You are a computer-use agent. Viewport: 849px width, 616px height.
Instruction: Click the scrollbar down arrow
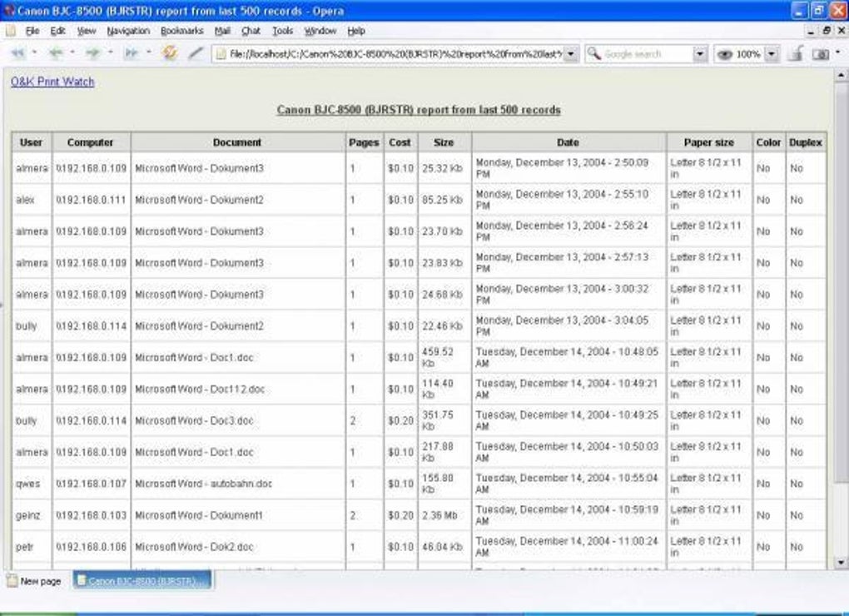[841, 563]
